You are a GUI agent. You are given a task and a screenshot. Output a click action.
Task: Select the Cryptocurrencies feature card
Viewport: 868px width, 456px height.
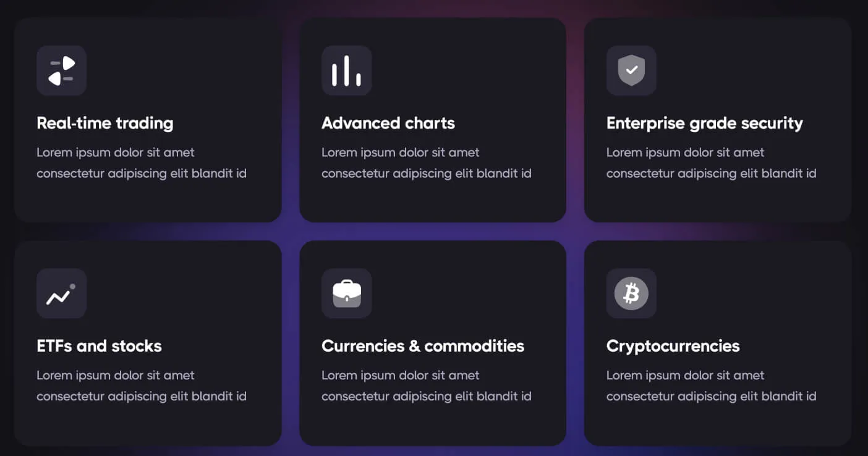(717, 342)
